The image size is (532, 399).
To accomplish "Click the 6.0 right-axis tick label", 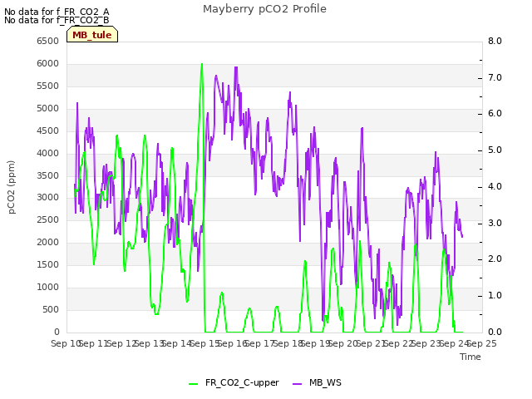I will click(495, 114).
